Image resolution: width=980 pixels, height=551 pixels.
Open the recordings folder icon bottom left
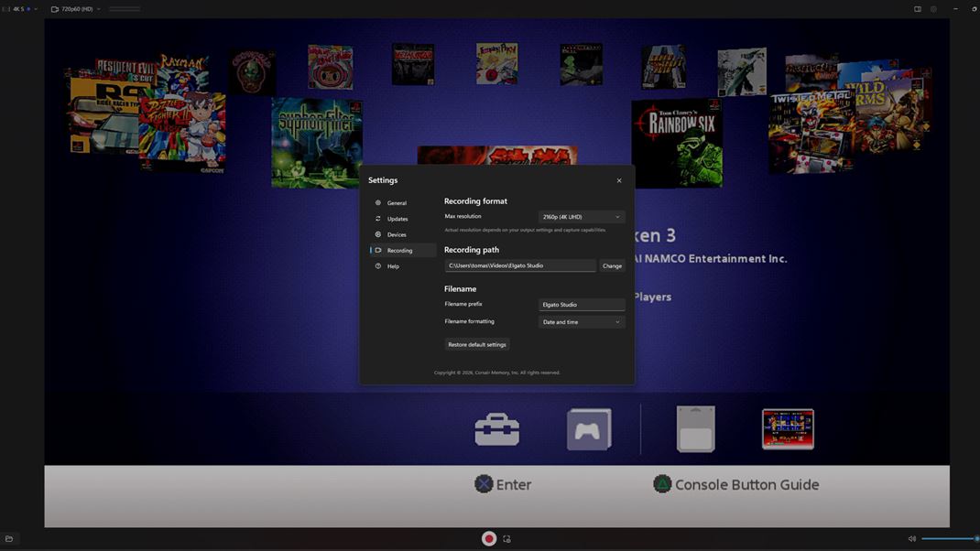pyautogui.click(x=8, y=538)
